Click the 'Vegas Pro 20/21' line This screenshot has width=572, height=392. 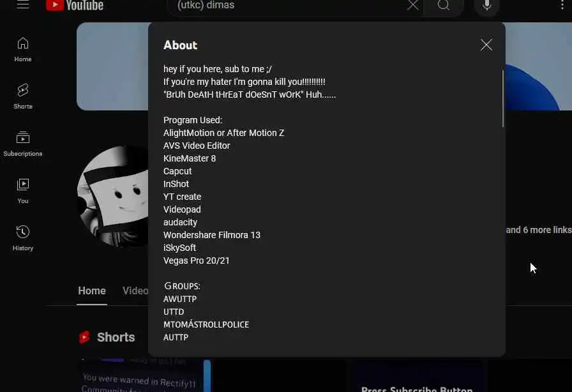coord(197,260)
